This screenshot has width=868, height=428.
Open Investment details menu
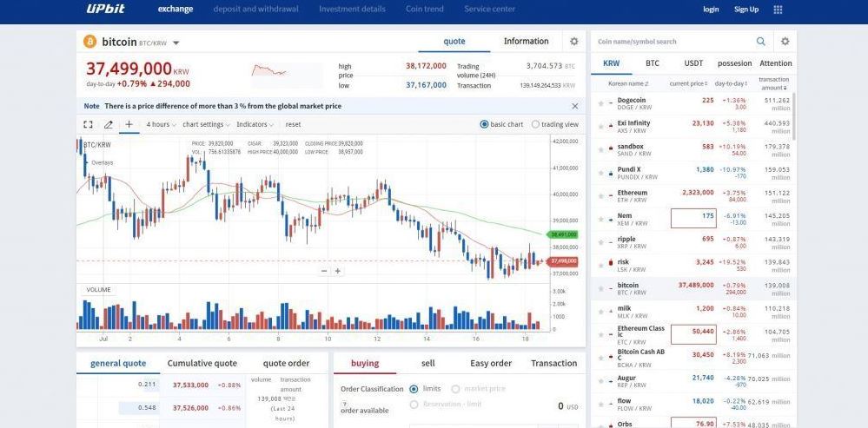[x=352, y=9]
